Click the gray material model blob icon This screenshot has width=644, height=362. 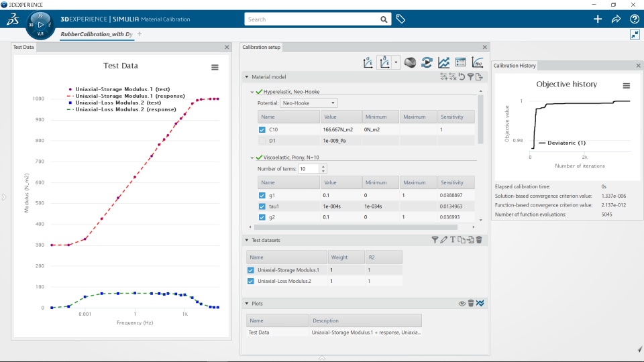point(410,63)
